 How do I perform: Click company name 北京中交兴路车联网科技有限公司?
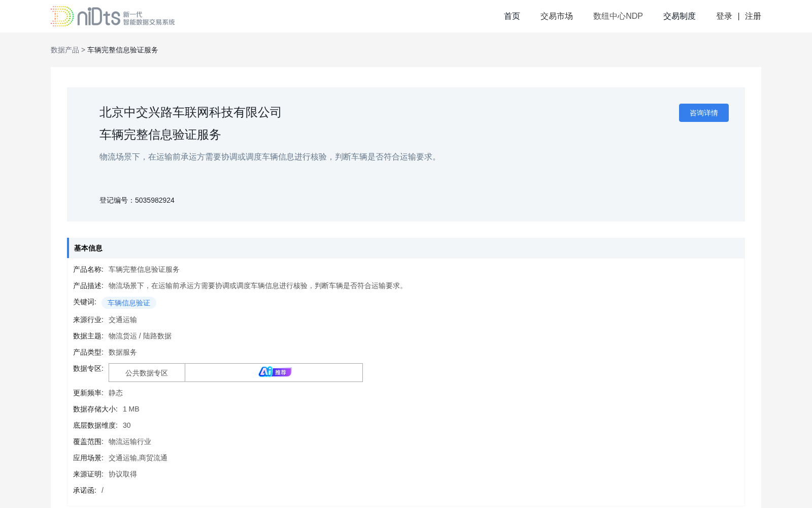190,112
